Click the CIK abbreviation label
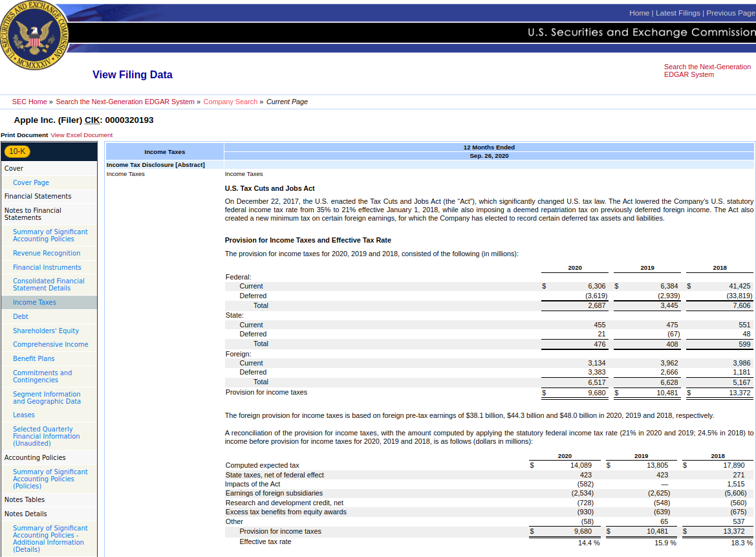 coord(92,120)
